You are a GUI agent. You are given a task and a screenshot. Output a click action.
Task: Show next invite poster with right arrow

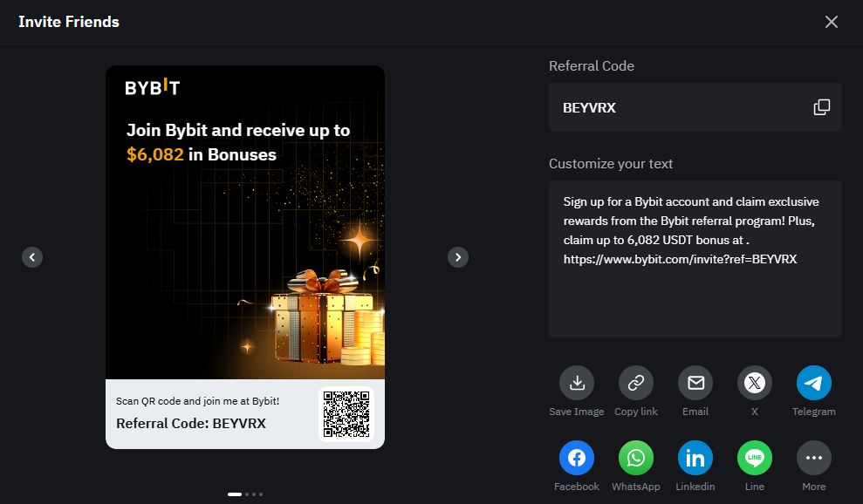point(458,257)
